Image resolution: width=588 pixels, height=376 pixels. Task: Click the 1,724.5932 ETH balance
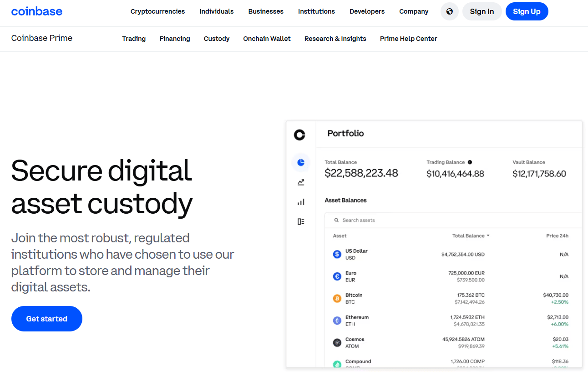click(467, 317)
